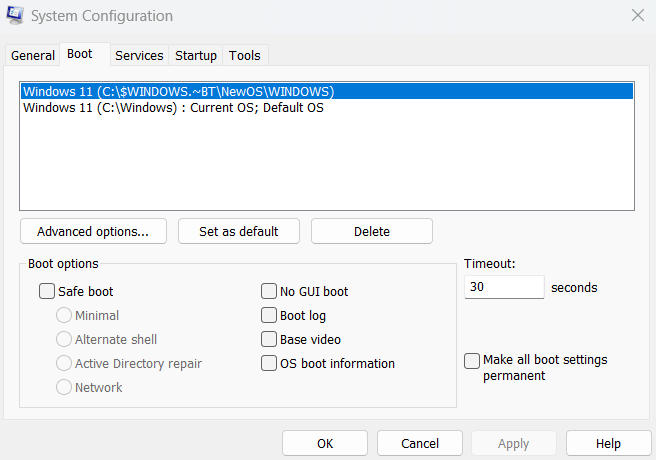Go to the Startup tab
Viewport: 656px width, 460px height.
[196, 55]
